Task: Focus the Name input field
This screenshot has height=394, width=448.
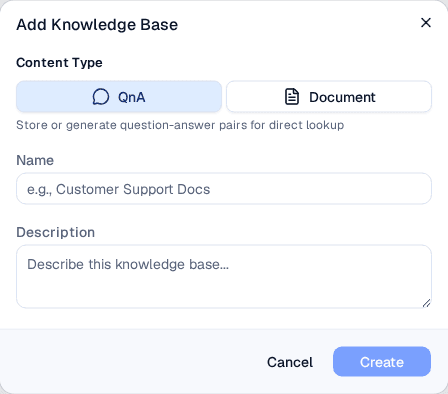Action: pos(224,189)
